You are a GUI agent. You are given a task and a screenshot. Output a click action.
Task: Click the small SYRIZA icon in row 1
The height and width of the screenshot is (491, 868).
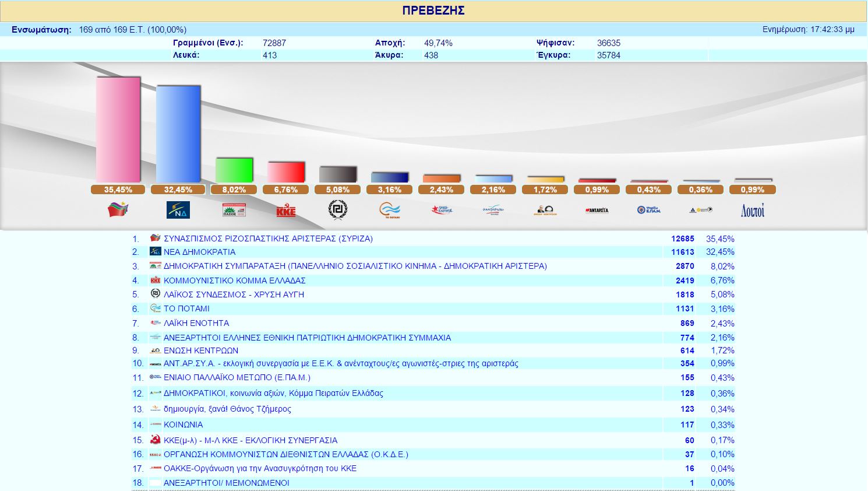tap(155, 238)
